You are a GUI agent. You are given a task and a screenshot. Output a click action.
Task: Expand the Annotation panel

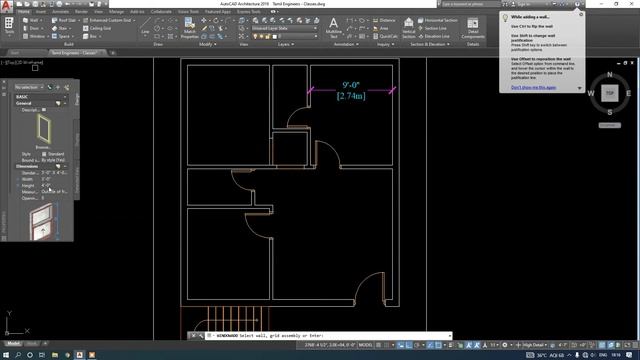tap(346, 44)
